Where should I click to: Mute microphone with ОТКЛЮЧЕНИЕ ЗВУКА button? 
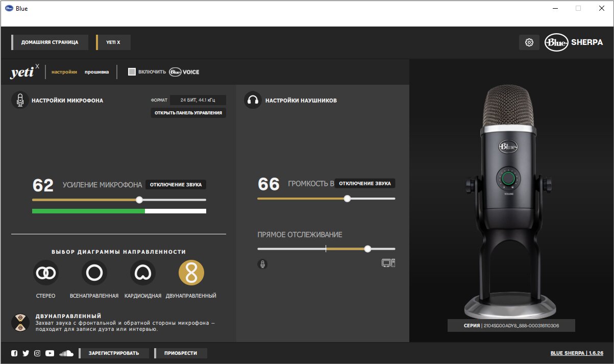point(176,184)
